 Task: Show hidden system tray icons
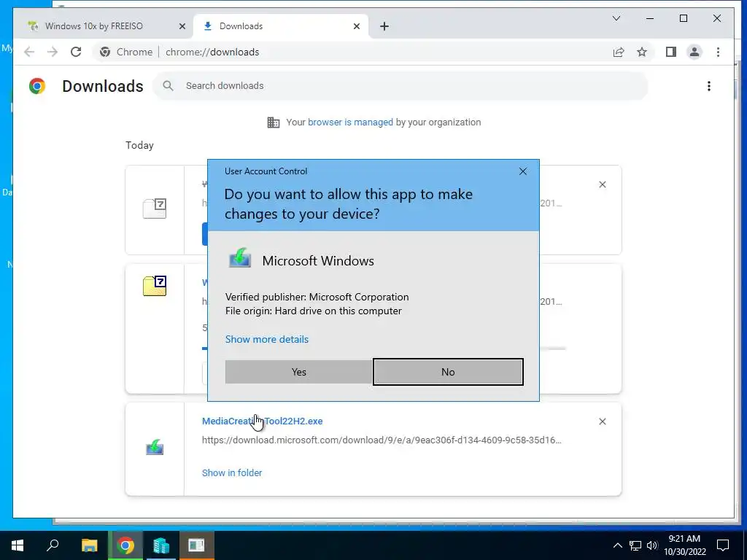pyautogui.click(x=617, y=545)
